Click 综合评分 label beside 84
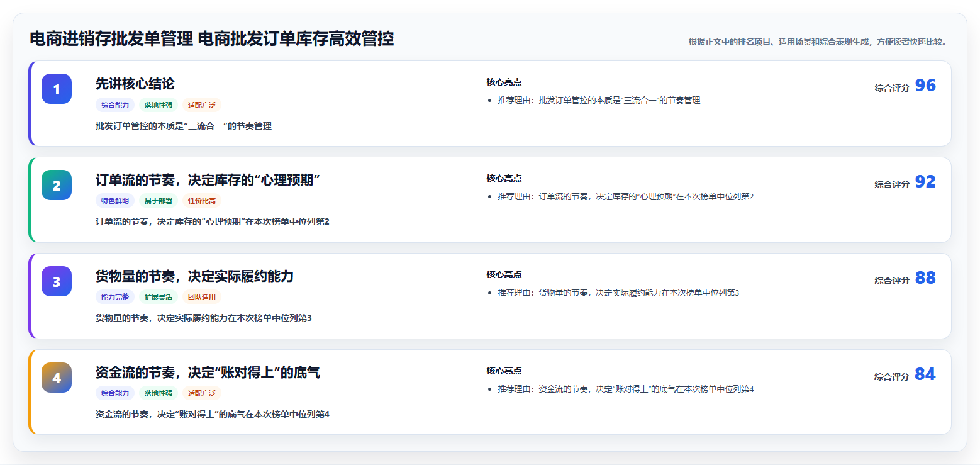 (892, 377)
